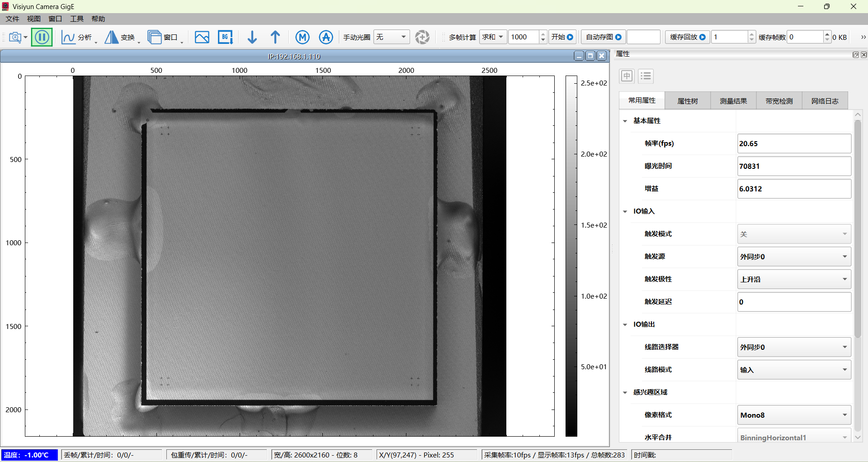The width and height of the screenshot is (868, 462).
Task: Open the 触发极性 dropdown showing 上升沿
Action: pos(794,279)
